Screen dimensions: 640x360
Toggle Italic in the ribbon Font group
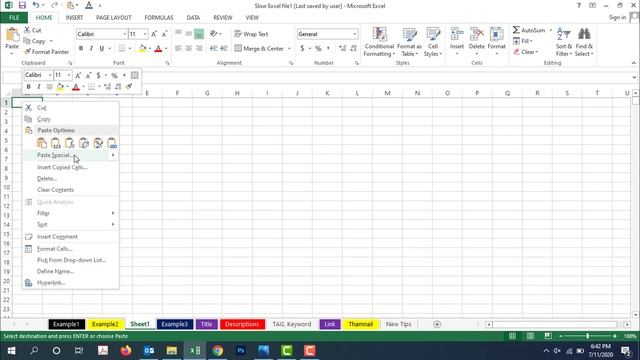tap(91, 49)
